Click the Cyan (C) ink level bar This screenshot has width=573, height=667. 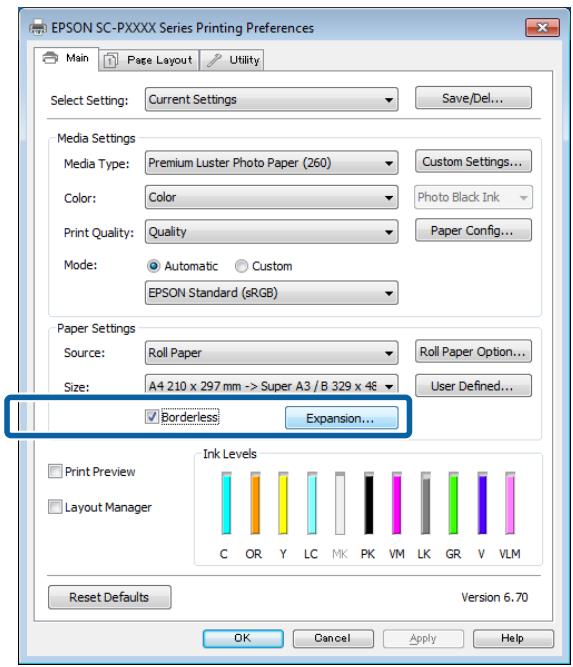pos(226,503)
